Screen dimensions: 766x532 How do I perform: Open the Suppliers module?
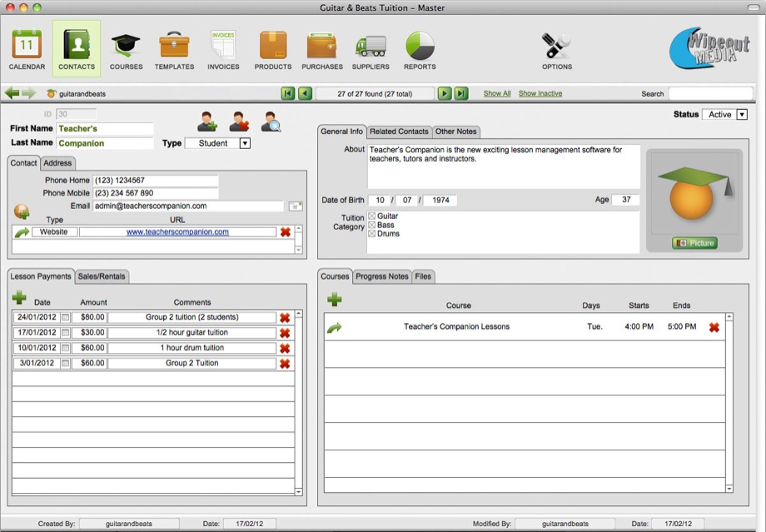click(371, 46)
